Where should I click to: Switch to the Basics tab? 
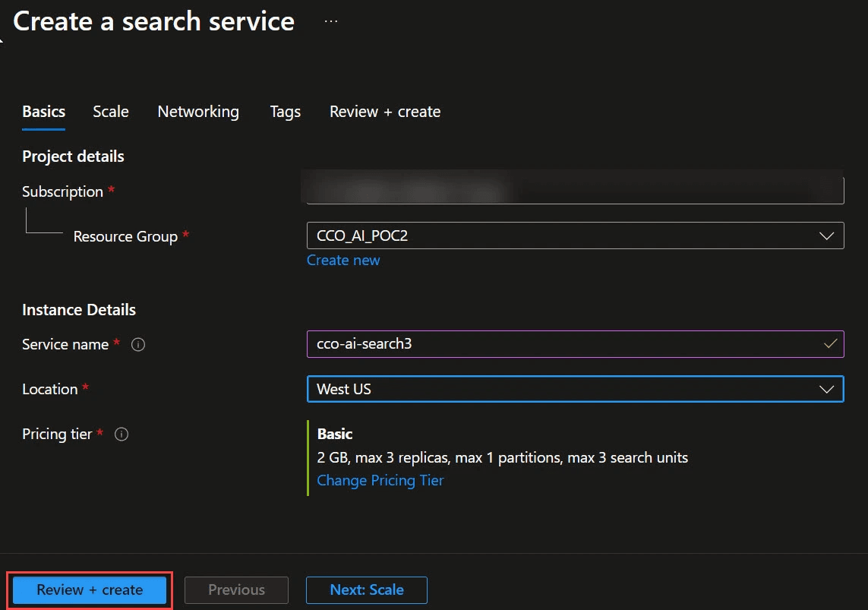point(44,112)
